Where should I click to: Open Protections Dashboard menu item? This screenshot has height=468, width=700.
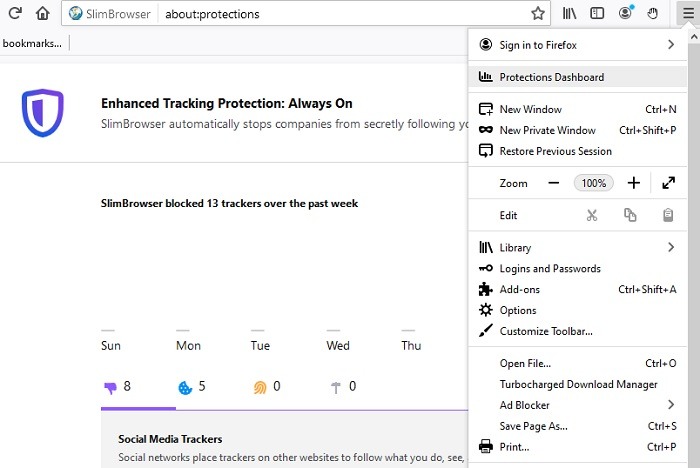coord(577,77)
